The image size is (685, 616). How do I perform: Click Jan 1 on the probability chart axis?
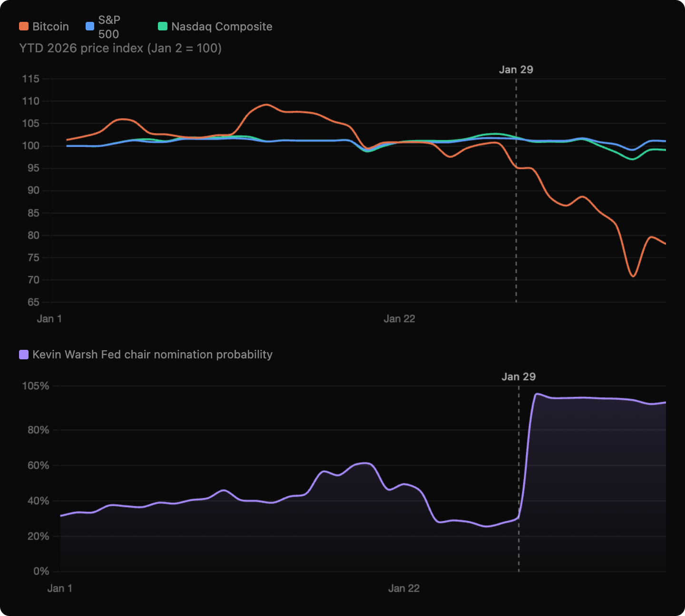[x=60, y=588]
